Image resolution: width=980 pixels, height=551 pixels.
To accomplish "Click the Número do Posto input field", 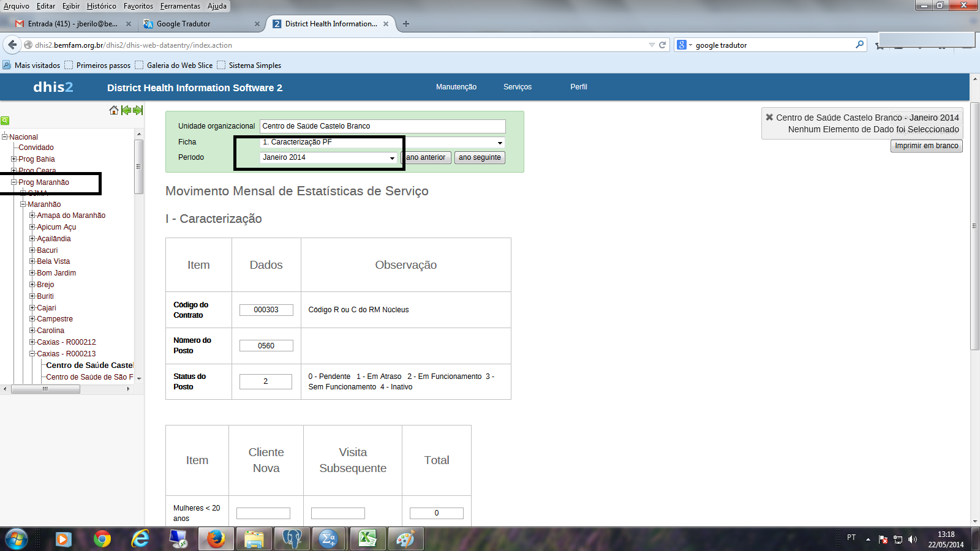I will (266, 346).
